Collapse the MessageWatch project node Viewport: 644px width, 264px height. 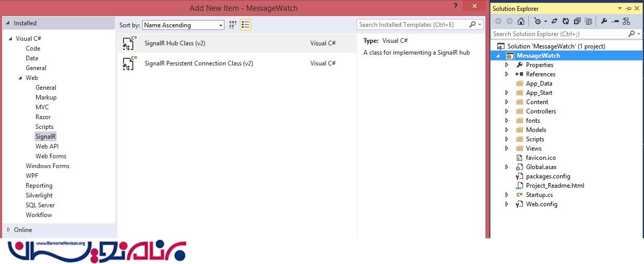tap(497, 56)
